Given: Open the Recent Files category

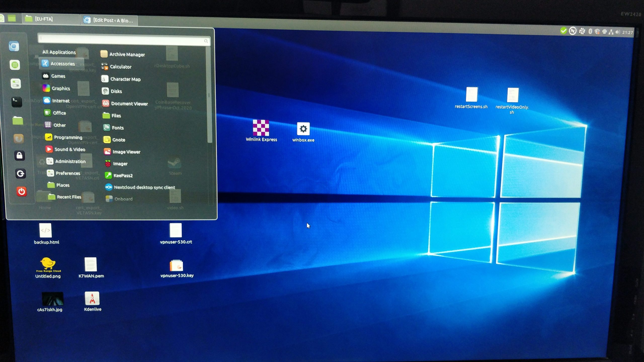Looking at the screenshot, I should pyautogui.click(x=65, y=197).
